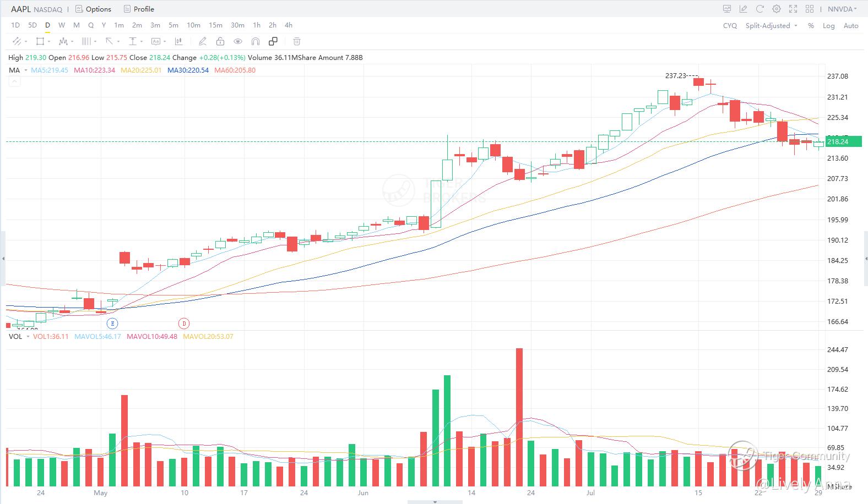Switch to the 4h interval
868x504 pixels.
click(x=289, y=25)
